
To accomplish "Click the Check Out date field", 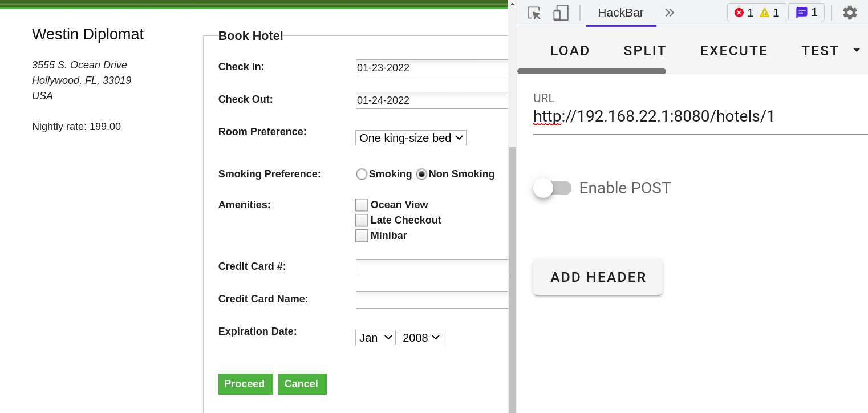I will click(432, 100).
